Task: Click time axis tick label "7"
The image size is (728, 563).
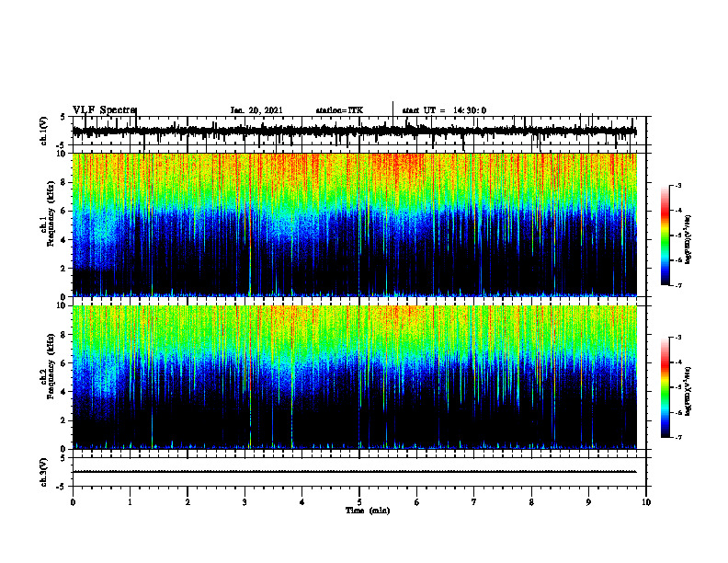Action: [x=474, y=502]
